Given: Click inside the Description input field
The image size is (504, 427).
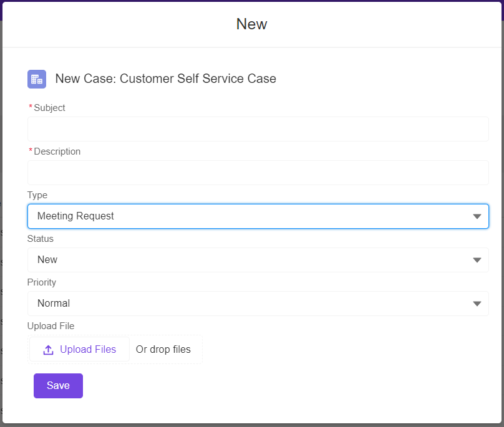Looking at the screenshot, I should coord(258,173).
